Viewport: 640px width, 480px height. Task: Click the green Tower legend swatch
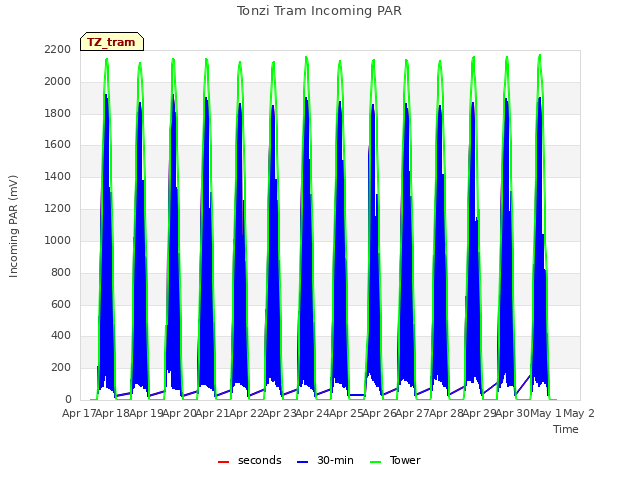click(375, 462)
